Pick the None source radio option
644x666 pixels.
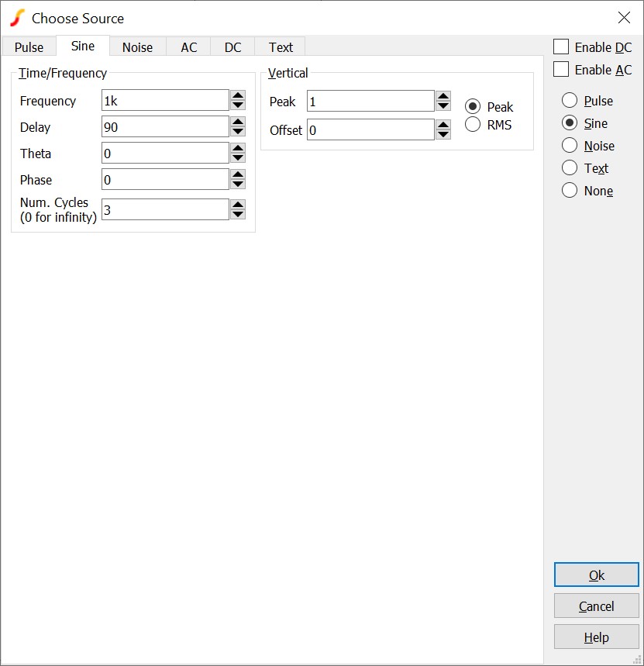pyautogui.click(x=570, y=191)
